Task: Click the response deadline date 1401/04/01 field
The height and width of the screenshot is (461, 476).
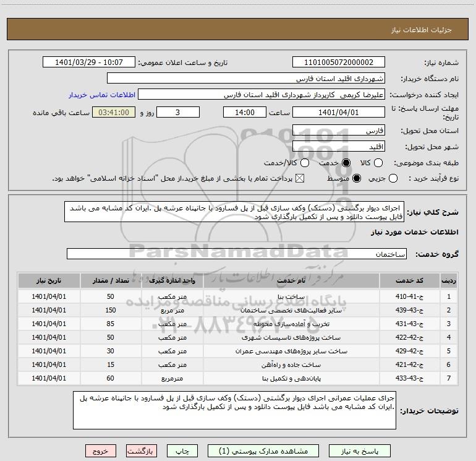Action: pos(339,112)
